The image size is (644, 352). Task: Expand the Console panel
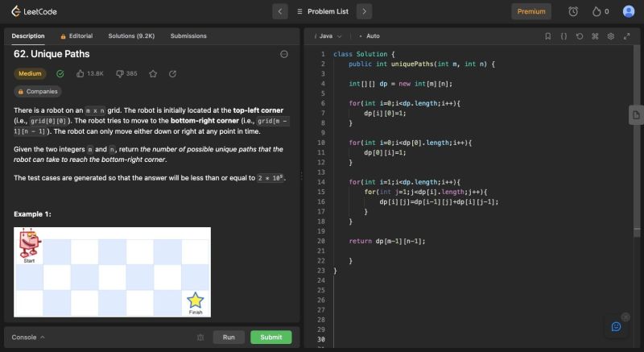pyautogui.click(x=28, y=337)
